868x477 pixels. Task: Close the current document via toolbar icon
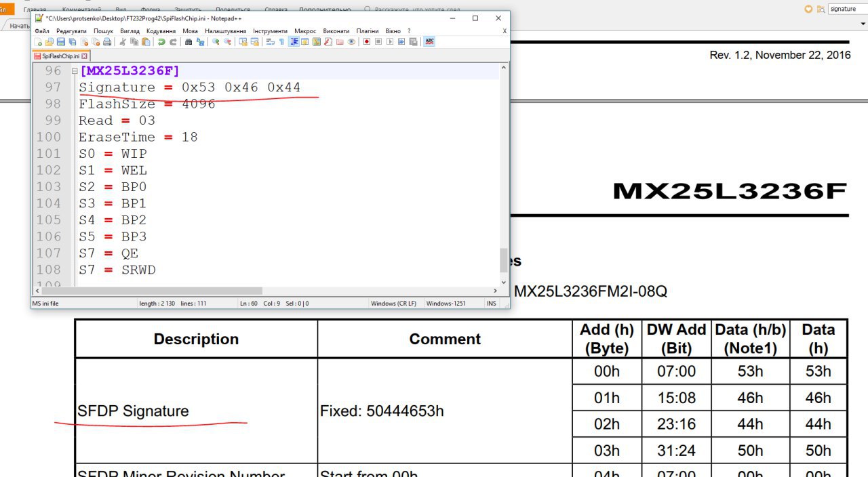(x=84, y=42)
